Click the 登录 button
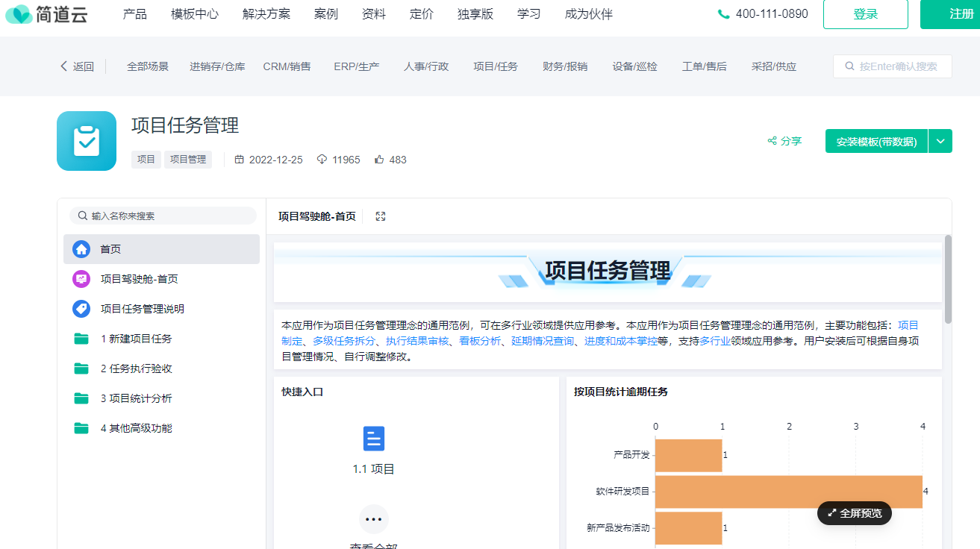This screenshot has height=549, width=980. point(866,14)
